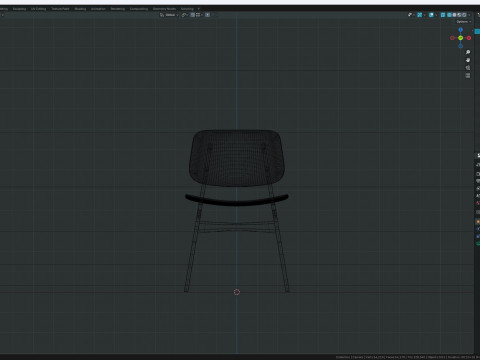Click the zoom magnifier viewport icon

pos(468,52)
